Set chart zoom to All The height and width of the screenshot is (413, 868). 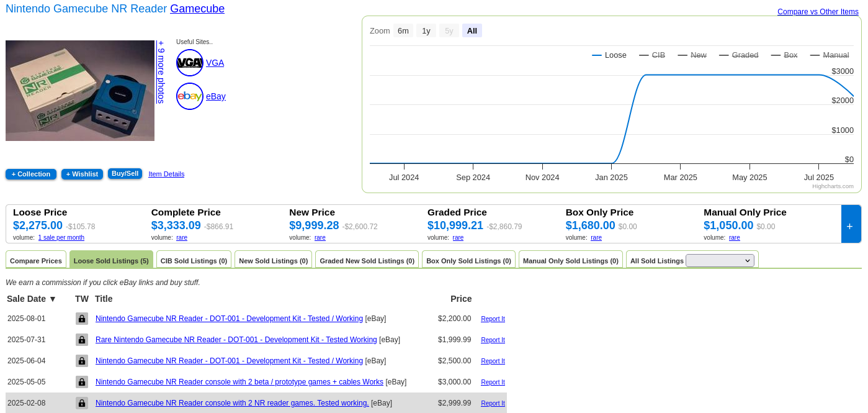click(472, 30)
